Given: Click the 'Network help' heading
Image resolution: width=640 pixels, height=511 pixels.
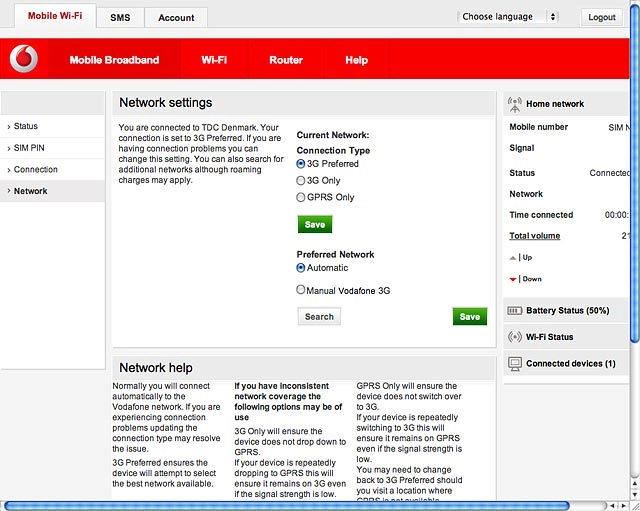Looking at the screenshot, I should coord(156,368).
